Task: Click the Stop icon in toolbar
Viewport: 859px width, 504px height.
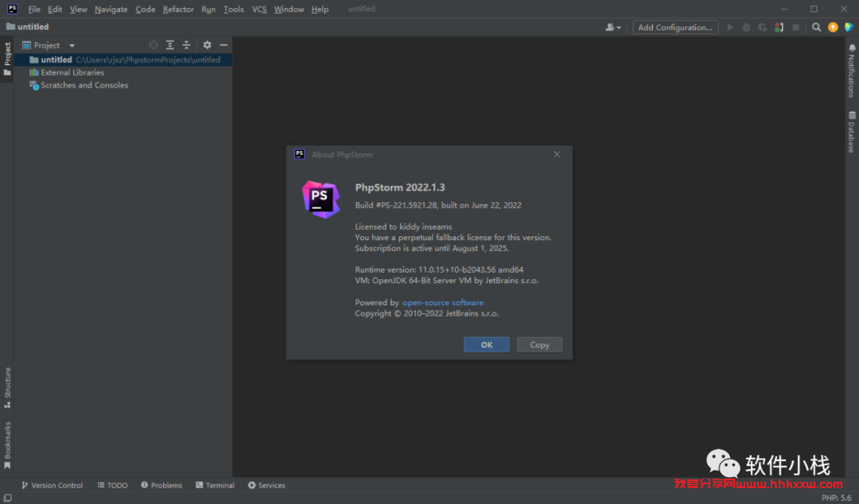Action: [x=796, y=27]
